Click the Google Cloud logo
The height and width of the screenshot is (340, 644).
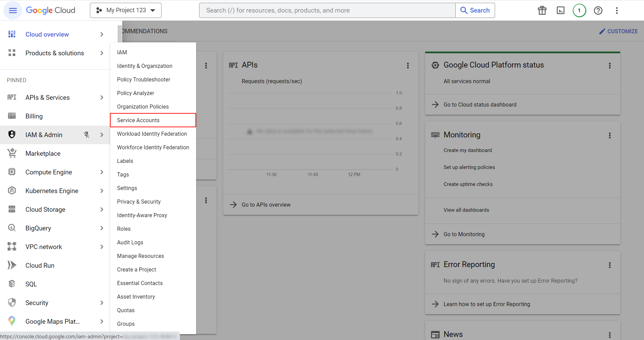pyautogui.click(x=51, y=11)
